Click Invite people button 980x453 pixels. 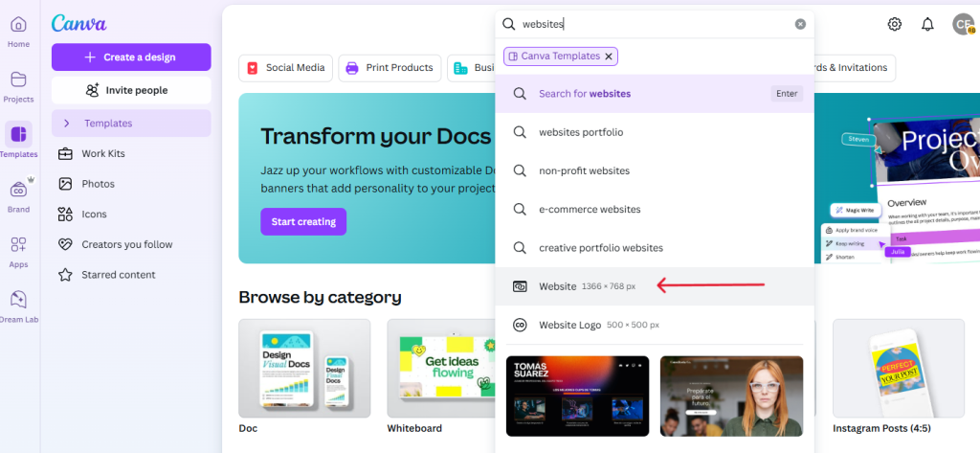tap(131, 90)
